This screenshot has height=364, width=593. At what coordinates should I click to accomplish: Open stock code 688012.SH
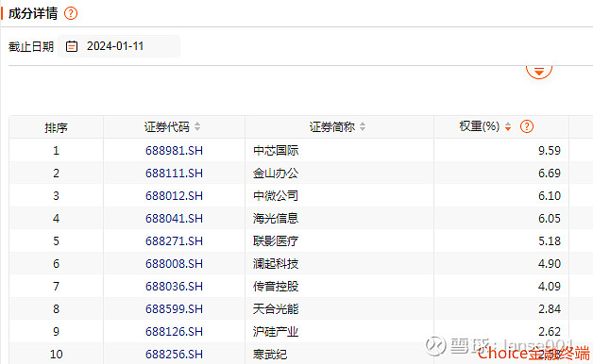coord(174,196)
